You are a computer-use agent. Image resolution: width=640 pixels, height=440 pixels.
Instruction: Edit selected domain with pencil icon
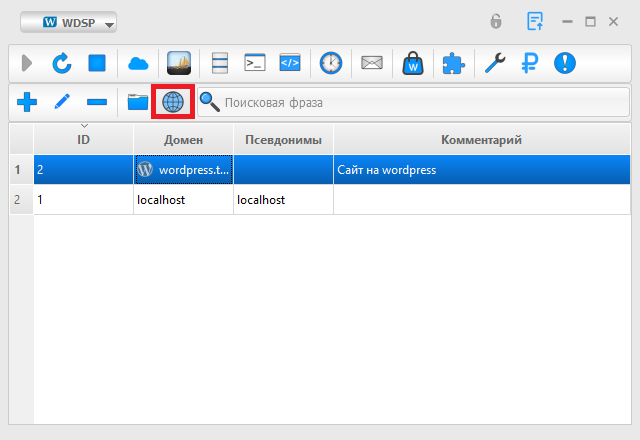click(62, 102)
